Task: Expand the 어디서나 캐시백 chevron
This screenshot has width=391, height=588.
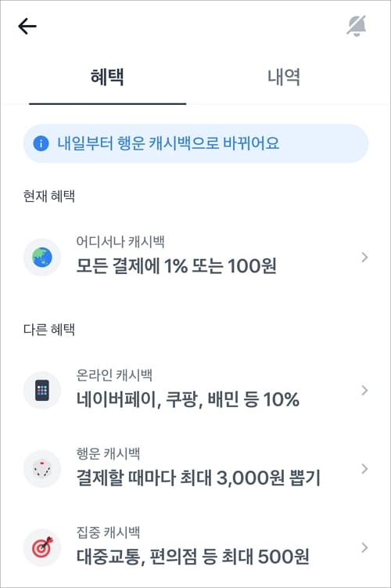Action: (x=364, y=258)
